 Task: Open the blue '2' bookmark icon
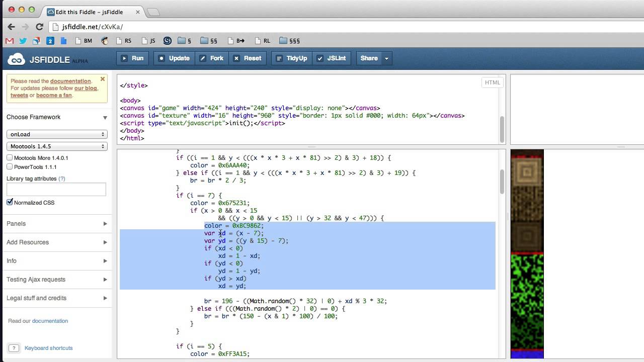coord(50,41)
